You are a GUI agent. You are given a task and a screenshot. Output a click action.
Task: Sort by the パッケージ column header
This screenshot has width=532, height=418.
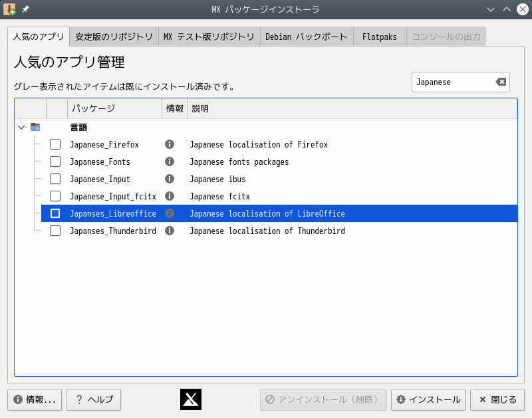pyautogui.click(x=114, y=108)
